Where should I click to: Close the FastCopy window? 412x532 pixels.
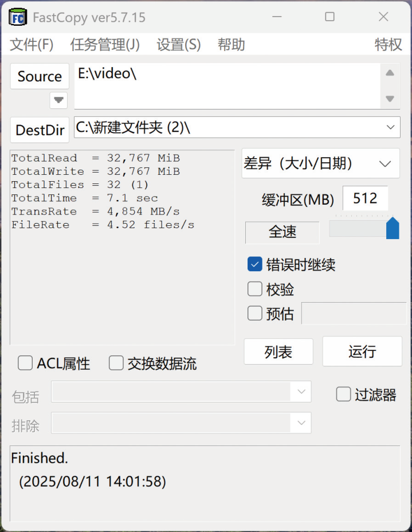point(383,17)
